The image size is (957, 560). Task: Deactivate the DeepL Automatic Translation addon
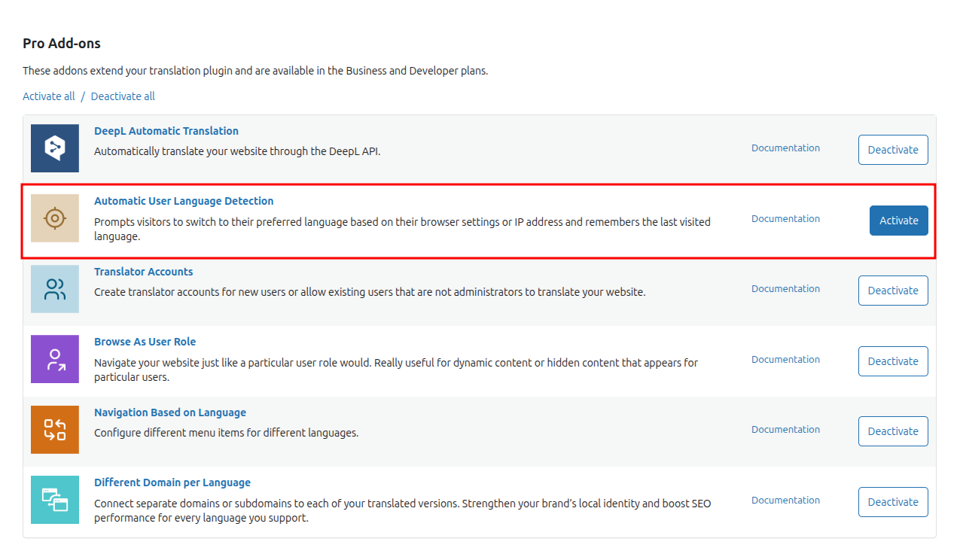point(893,149)
